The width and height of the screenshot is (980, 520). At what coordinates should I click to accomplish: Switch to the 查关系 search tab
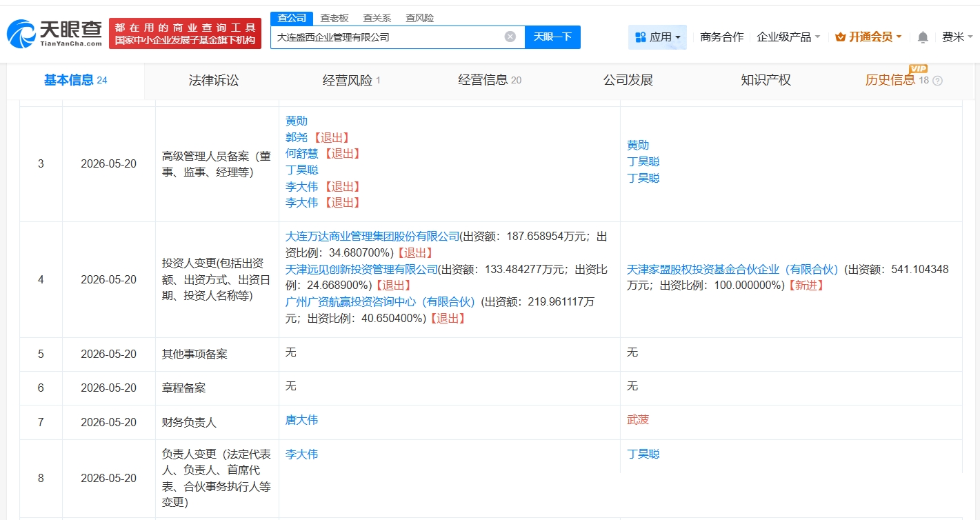[x=377, y=18]
